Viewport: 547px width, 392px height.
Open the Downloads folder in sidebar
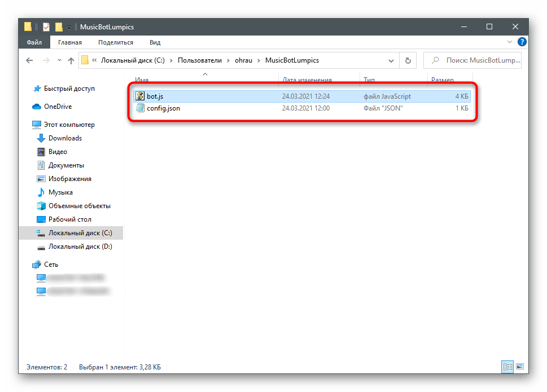coord(65,138)
